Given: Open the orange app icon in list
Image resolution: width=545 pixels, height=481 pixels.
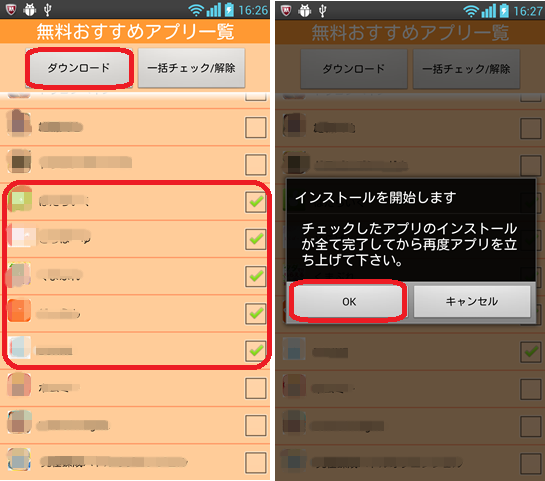Looking at the screenshot, I should click(19, 310).
